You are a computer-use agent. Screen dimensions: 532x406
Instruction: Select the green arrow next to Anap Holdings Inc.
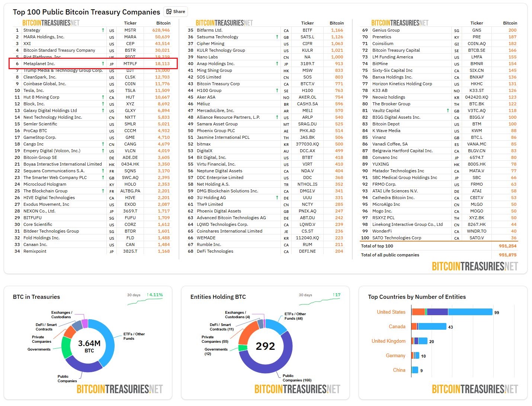click(277, 64)
